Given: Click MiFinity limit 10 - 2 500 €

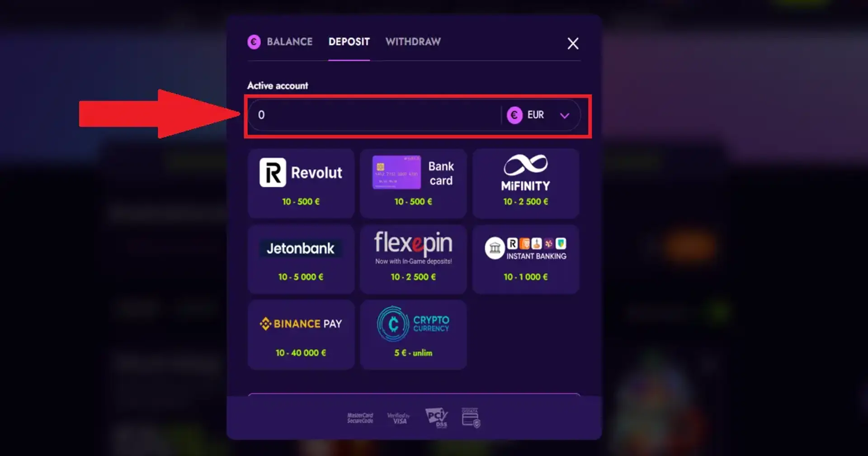Looking at the screenshot, I should pos(526,201).
